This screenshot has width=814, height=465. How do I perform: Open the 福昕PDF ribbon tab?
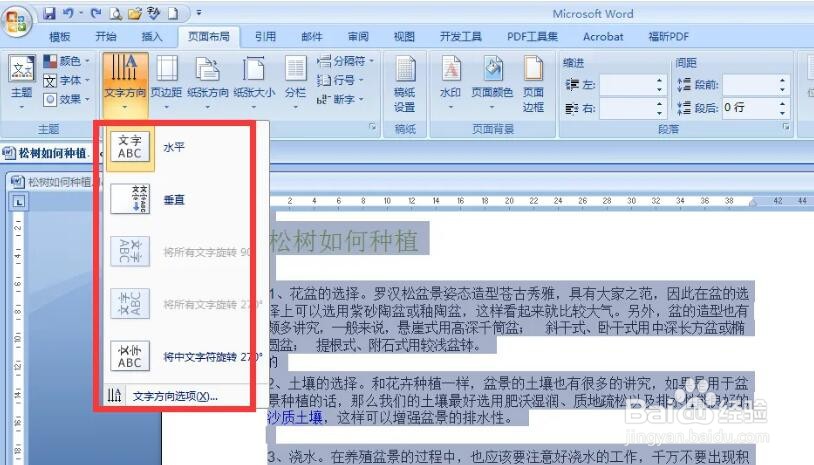[669, 36]
